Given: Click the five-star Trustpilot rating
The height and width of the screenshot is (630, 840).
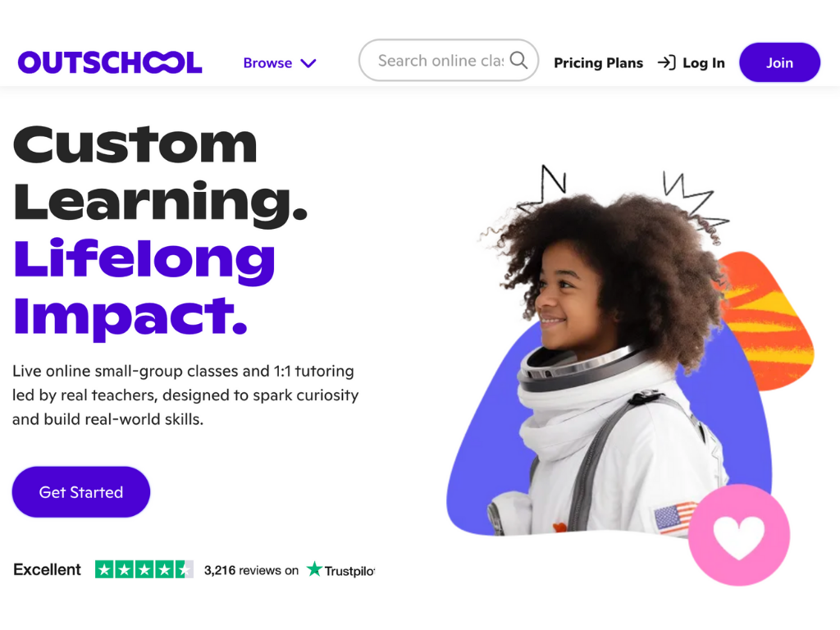Looking at the screenshot, I should coord(144,569).
